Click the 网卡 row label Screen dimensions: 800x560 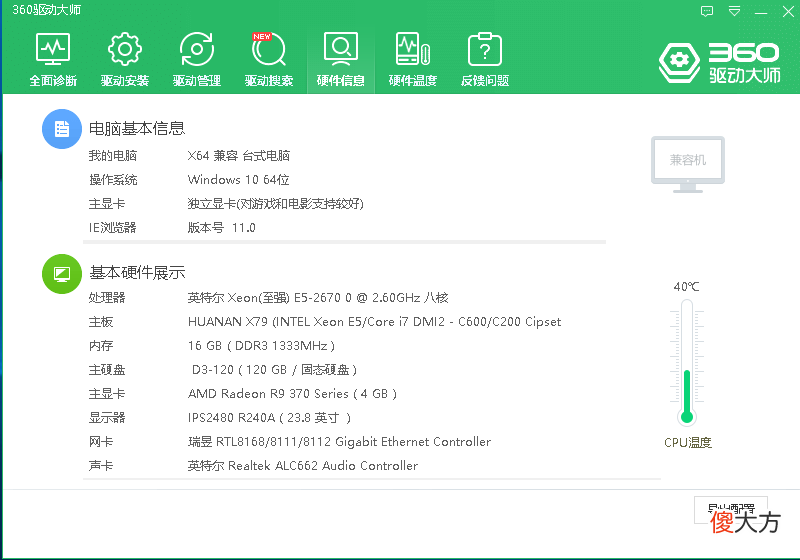tap(101, 442)
